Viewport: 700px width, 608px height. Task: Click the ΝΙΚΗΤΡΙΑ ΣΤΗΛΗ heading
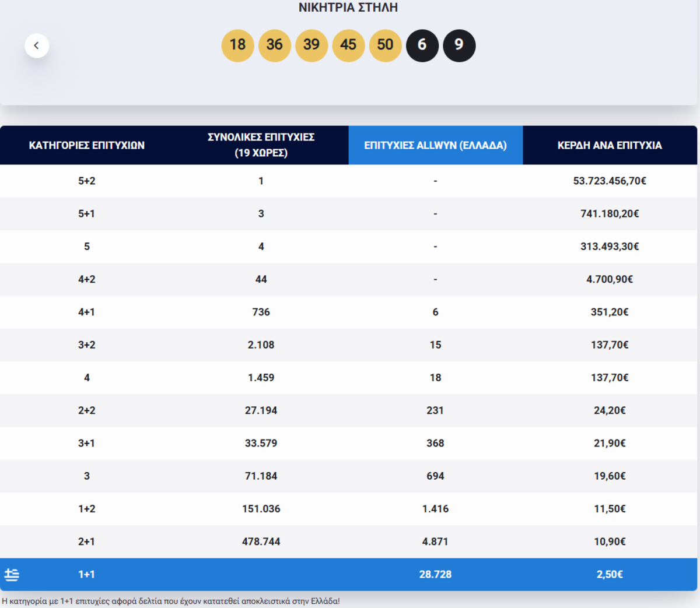click(x=348, y=8)
